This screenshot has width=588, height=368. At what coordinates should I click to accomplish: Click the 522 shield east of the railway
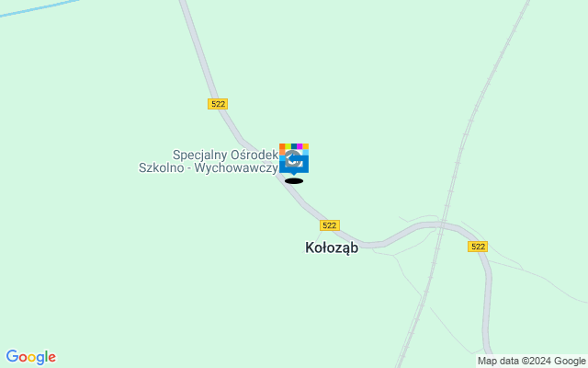coord(478,247)
